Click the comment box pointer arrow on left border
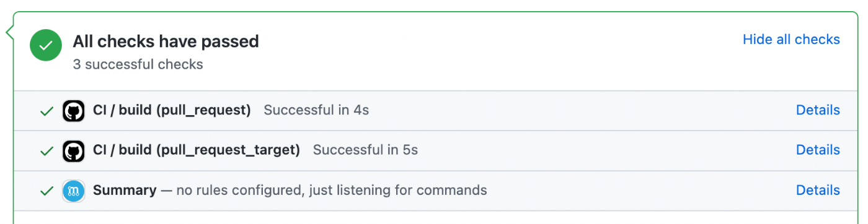 [9, 32]
